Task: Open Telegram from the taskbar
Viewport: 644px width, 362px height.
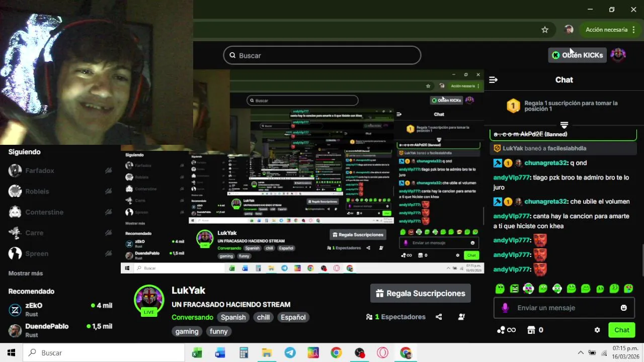Action: click(x=290, y=353)
